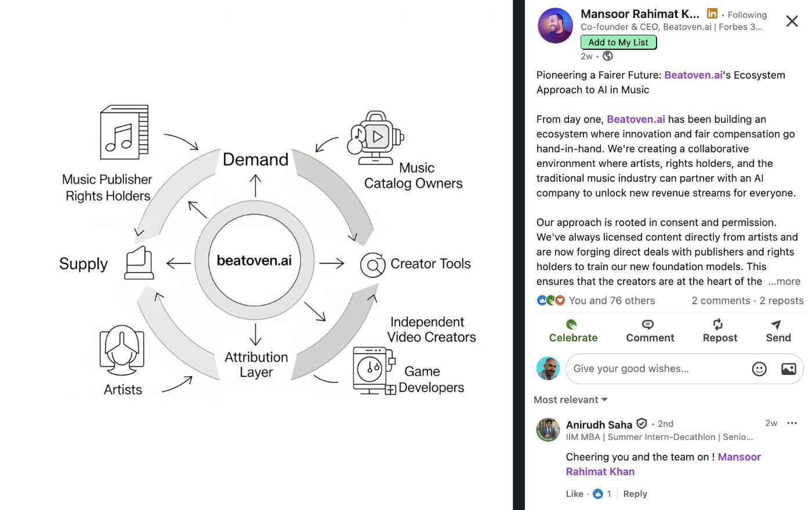Viewport: 812px width, 510px height.
Task: Open the emoji picker in comment box
Action: click(759, 369)
